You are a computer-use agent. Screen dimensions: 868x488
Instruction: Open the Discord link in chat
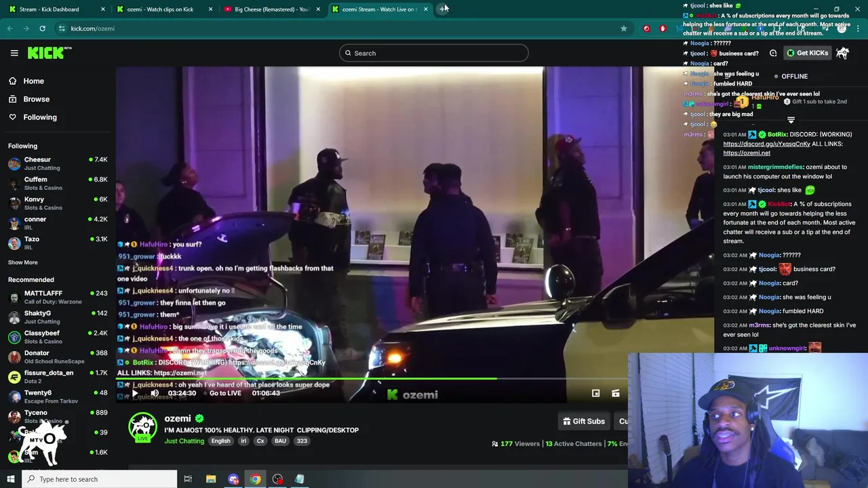pos(766,144)
